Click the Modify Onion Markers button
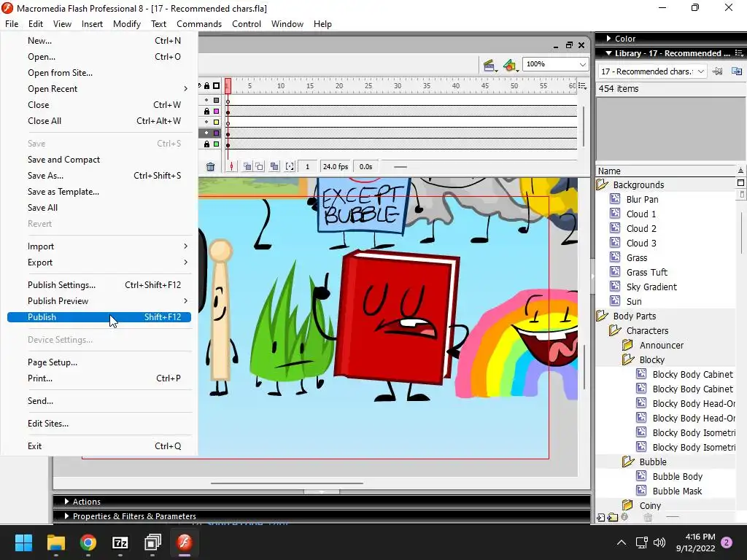Screen dimensions: 747x560 (290, 166)
